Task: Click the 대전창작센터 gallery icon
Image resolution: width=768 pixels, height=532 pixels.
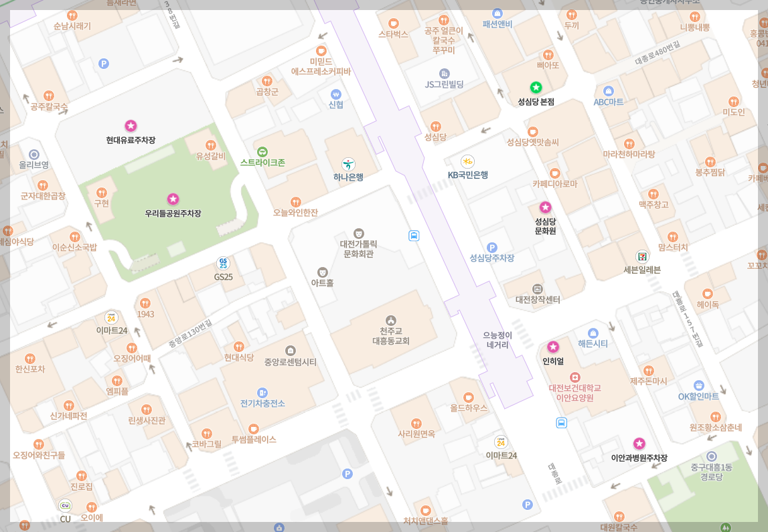Action: coord(537,289)
